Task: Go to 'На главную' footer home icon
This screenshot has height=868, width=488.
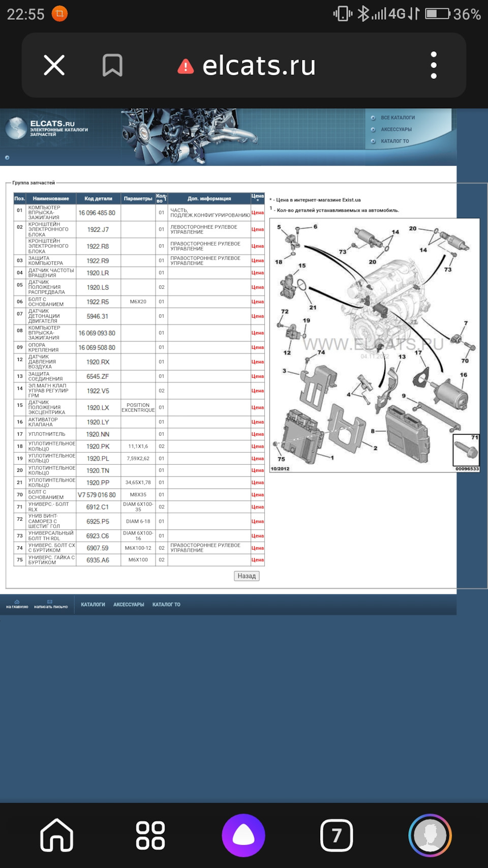Action: click(x=17, y=604)
